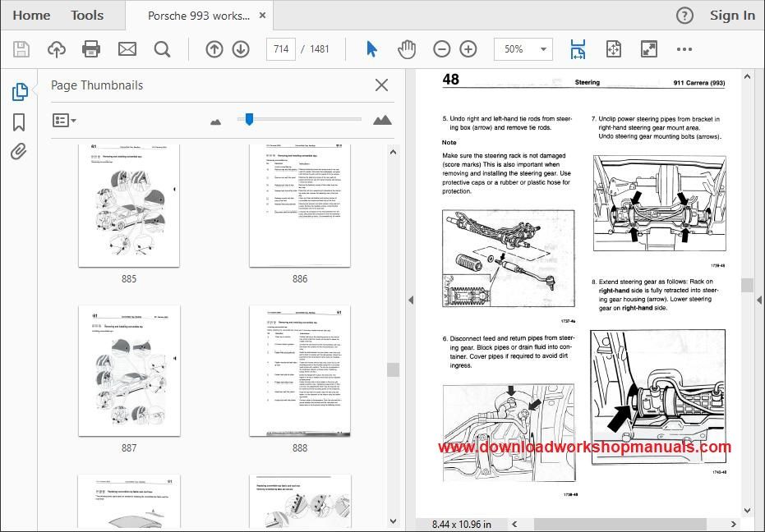
Task: Click the Sign In link
Action: coord(732,16)
